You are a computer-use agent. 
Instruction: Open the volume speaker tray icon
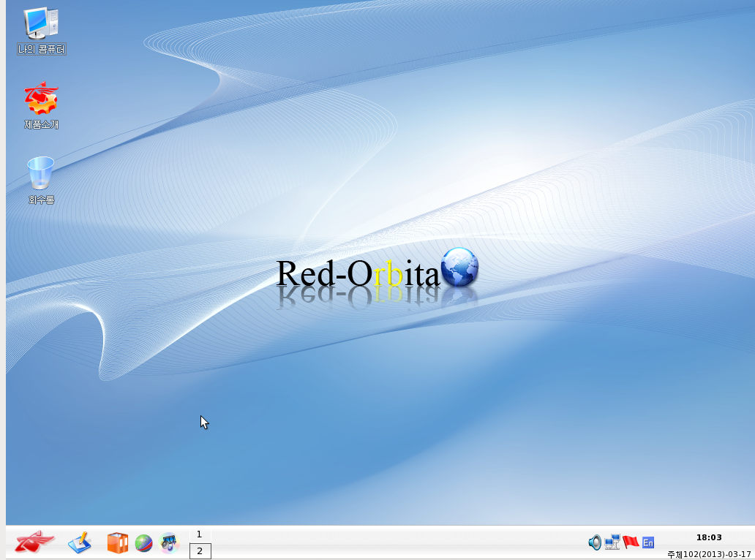(595, 542)
